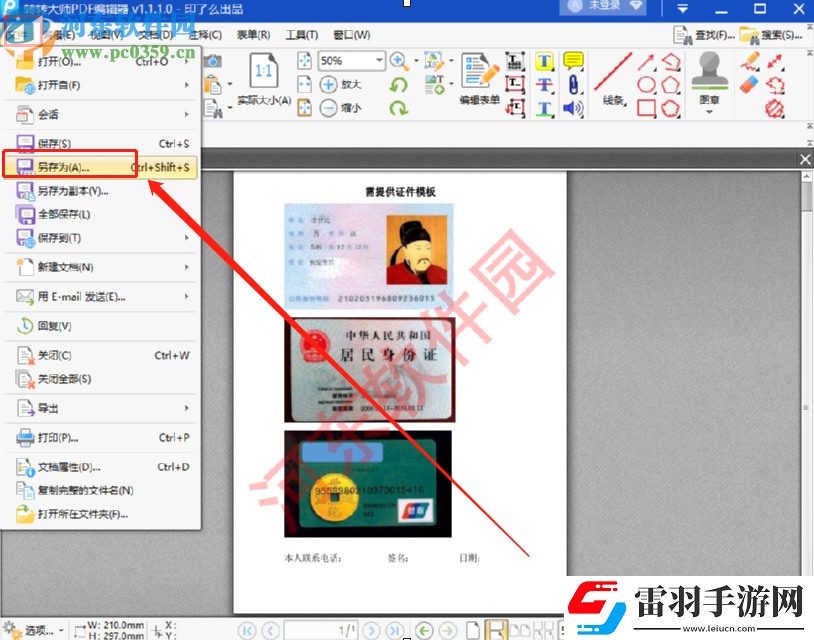Close the document pane with X
The width and height of the screenshot is (814, 640).
805,159
